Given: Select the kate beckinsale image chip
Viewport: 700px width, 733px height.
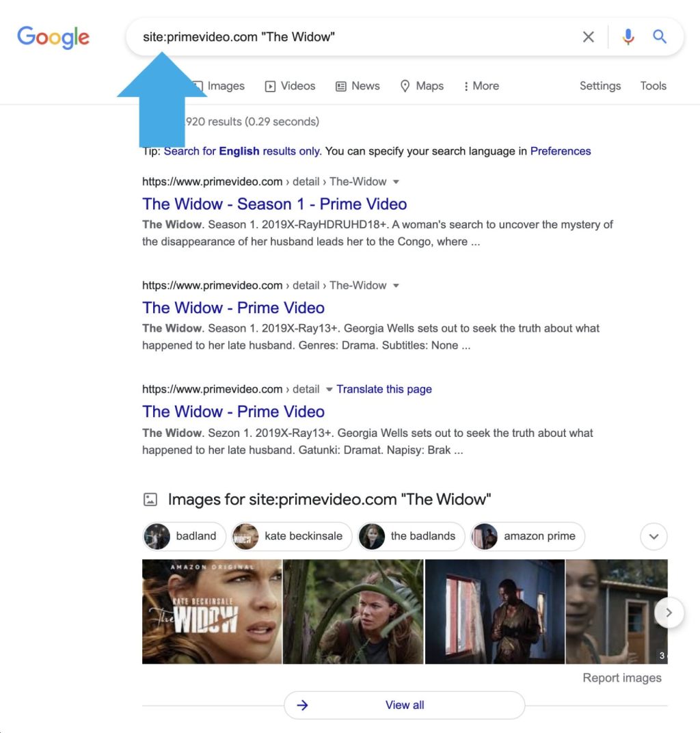Looking at the screenshot, I should click(292, 536).
